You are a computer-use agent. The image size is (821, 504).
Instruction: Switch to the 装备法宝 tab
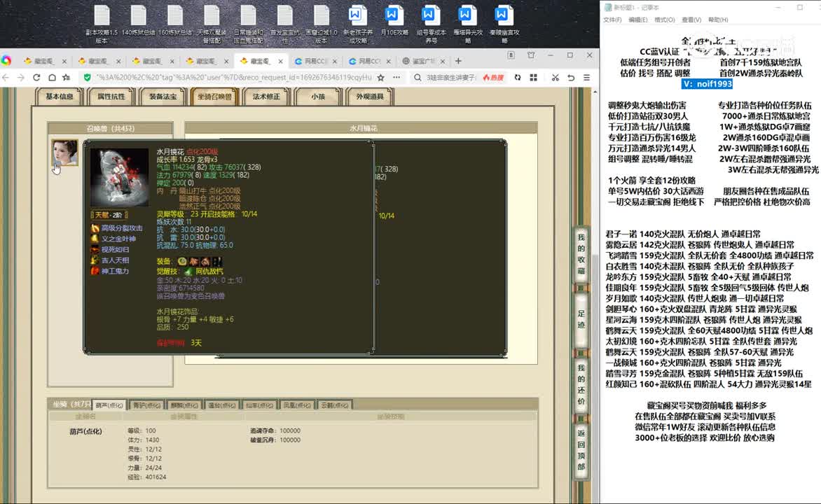coord(163,97)
